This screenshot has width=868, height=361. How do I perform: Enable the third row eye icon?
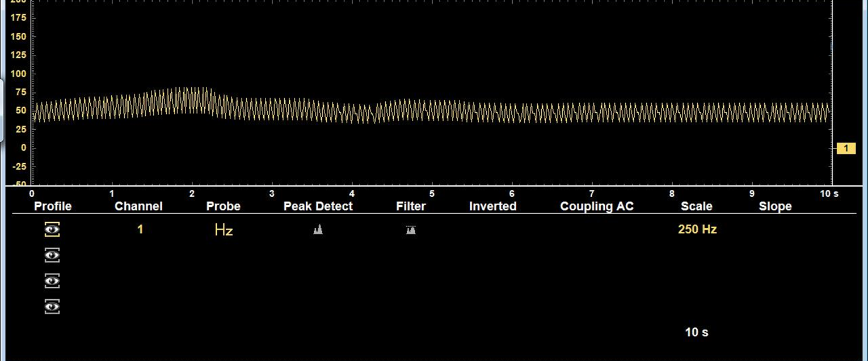pos(52,281)
